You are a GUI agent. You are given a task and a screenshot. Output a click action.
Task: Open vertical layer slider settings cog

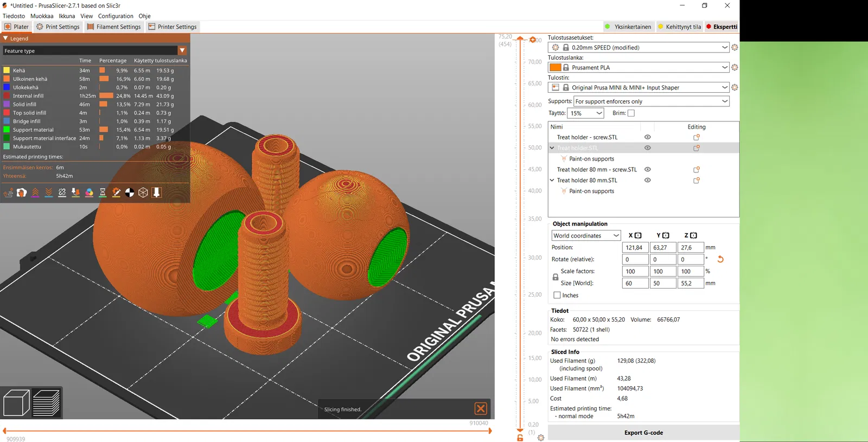[541, 438]
